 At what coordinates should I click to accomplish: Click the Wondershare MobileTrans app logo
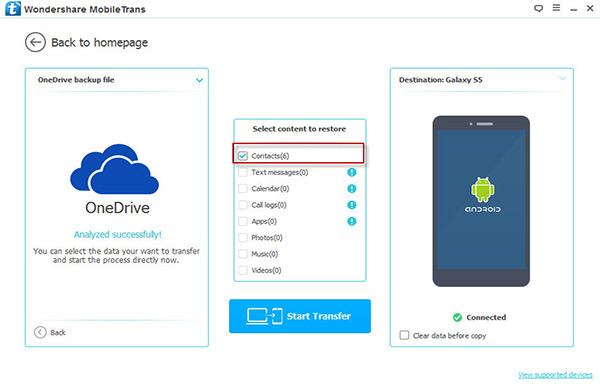13,8
